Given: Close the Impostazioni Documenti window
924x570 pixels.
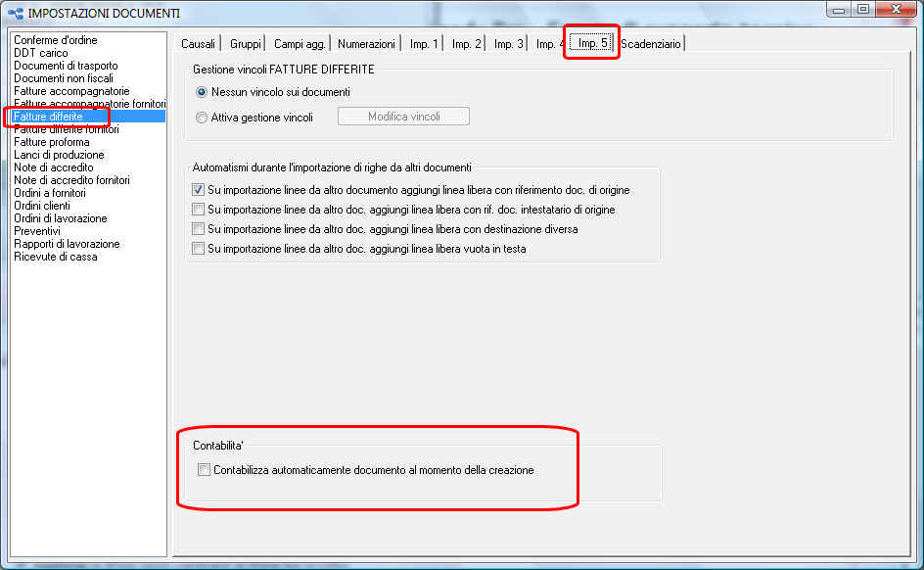Looking at the screenshot, I should click(x=896, y=9).
